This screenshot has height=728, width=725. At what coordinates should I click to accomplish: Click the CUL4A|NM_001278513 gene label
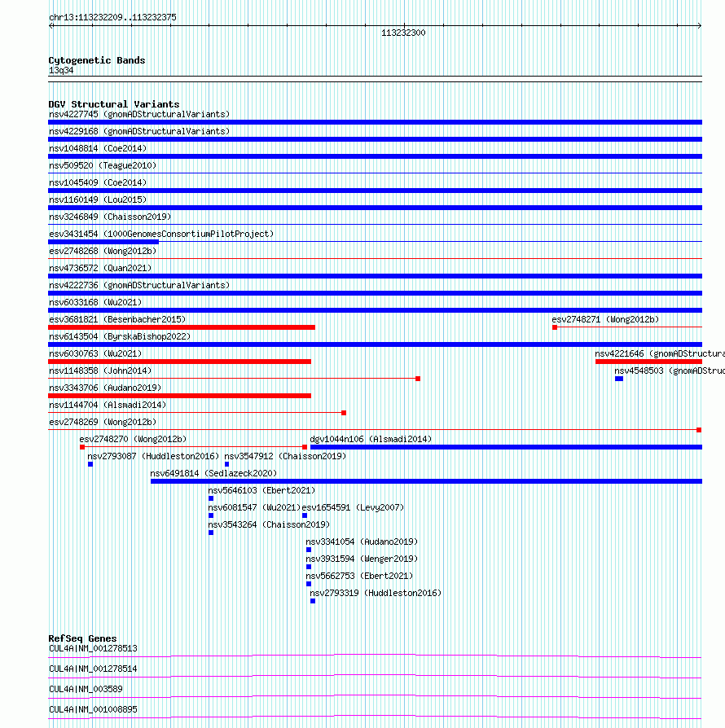tap(93, 649)
